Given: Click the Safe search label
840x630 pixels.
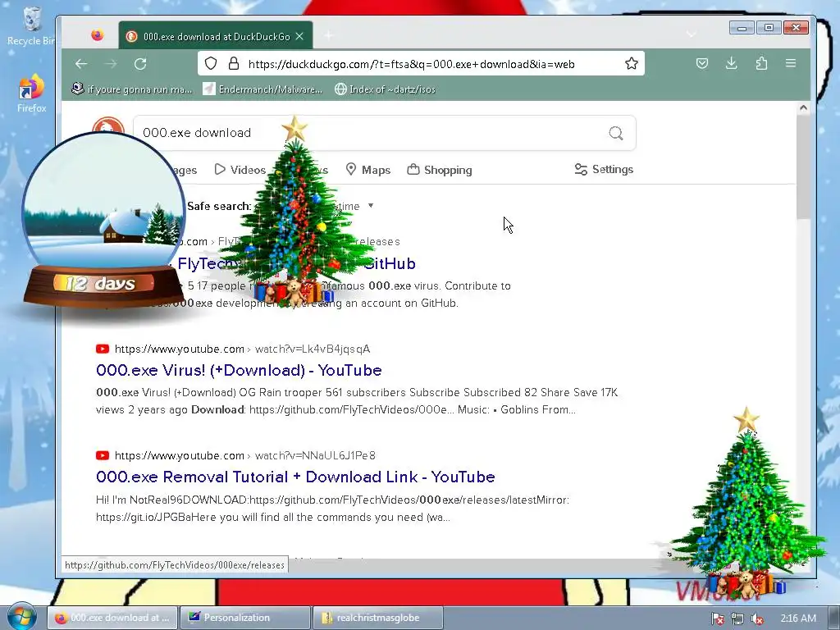Looking at the screenshot, I should tap(219, 206).
